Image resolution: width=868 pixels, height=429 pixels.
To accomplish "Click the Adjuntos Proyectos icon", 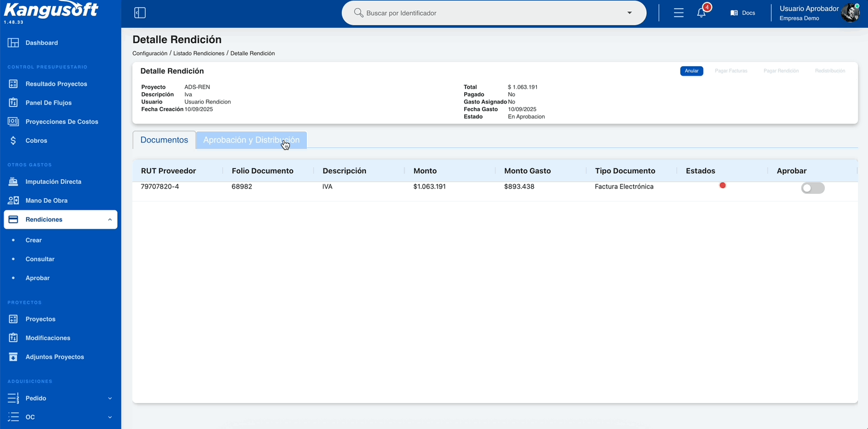I will pos(13,357).
